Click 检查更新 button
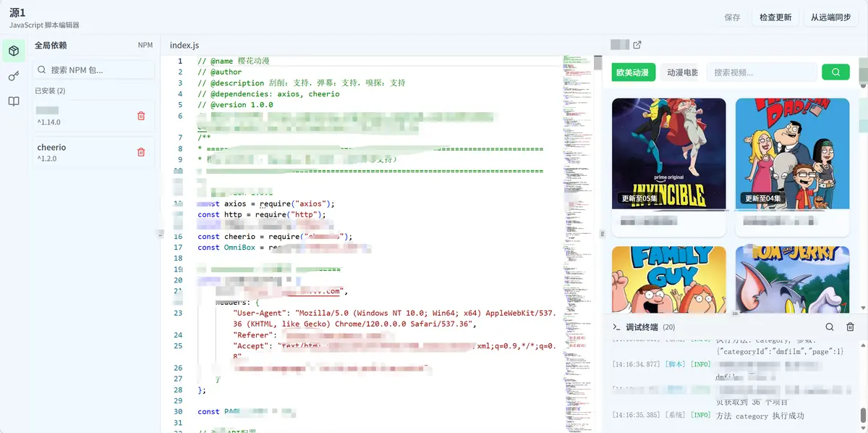 pyautogui.click(x=775, y=17)
